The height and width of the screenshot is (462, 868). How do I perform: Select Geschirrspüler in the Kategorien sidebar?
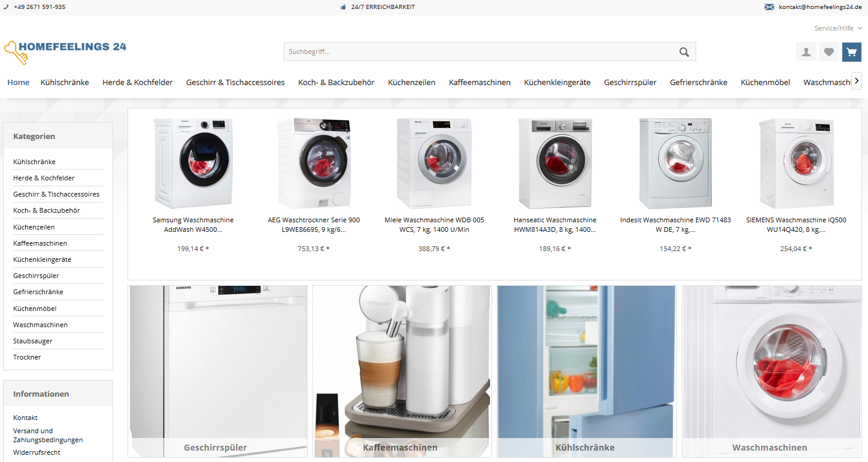click(x=58, y=276)
